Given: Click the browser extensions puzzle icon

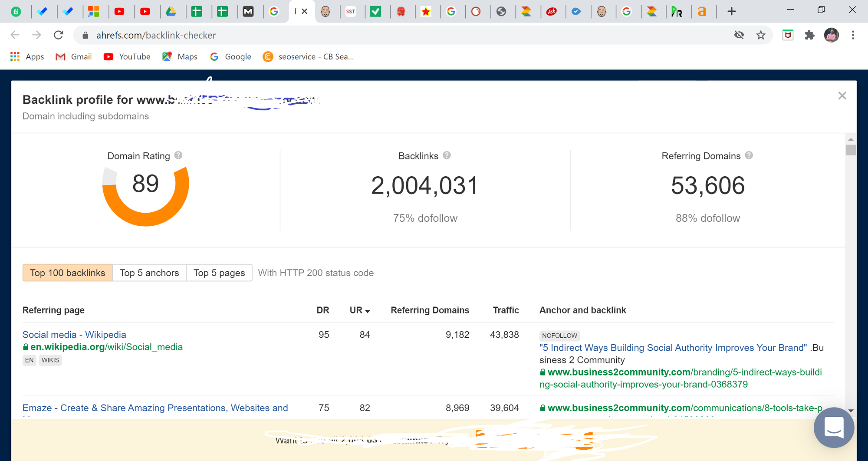Looking at the screenshot, I should tap(809, 35).
